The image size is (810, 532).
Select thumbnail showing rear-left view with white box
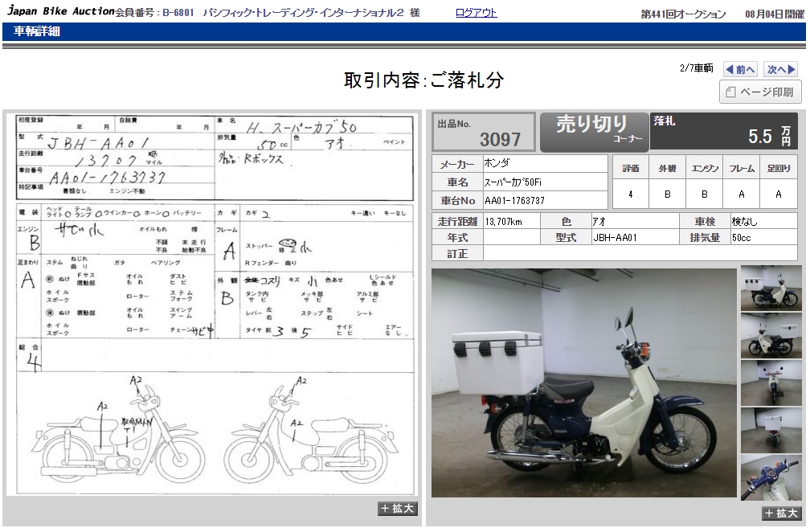click(771, 289)
